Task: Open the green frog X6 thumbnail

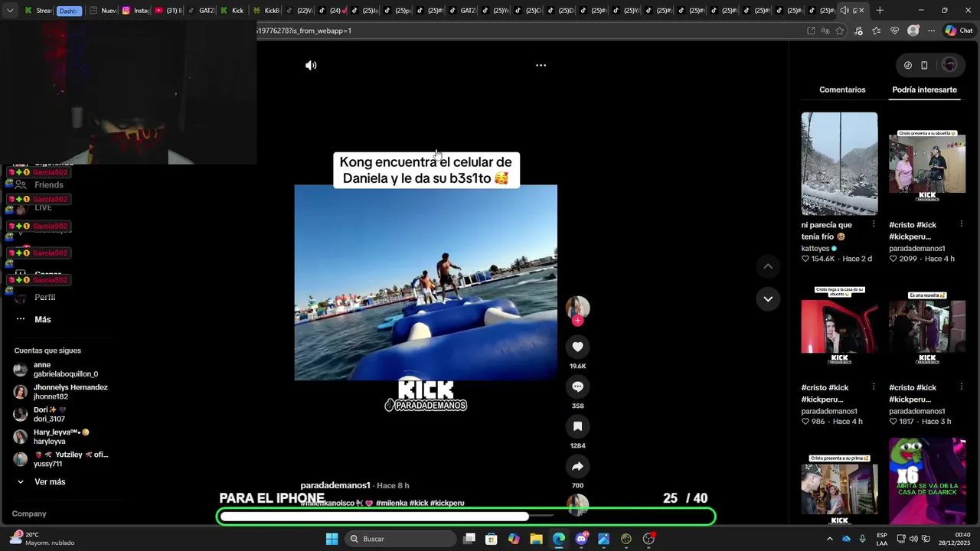Action: pyautogui.click(x=927, y=481)
